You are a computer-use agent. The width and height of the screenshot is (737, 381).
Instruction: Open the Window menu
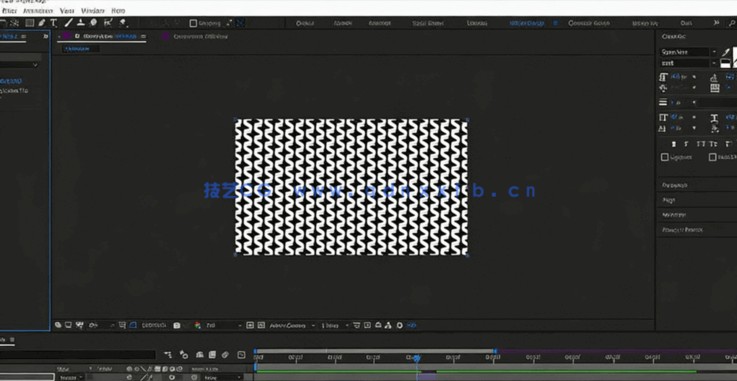click(93, 10)
